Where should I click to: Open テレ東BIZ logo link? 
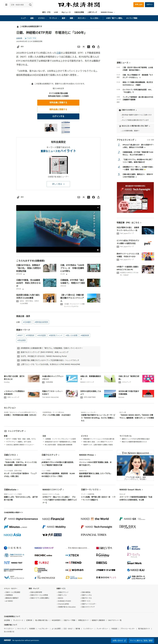pyautogui.click(x=42, y=563)
